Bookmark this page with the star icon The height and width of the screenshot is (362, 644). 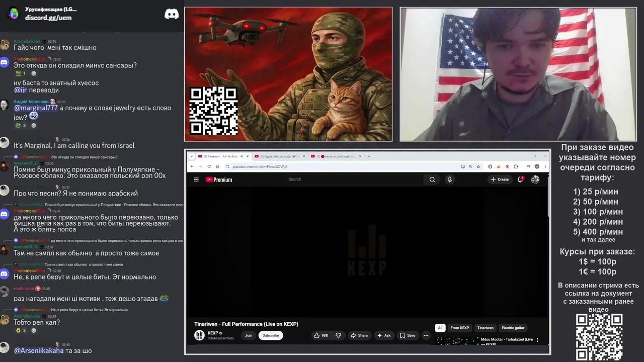(x=478, y=166)
